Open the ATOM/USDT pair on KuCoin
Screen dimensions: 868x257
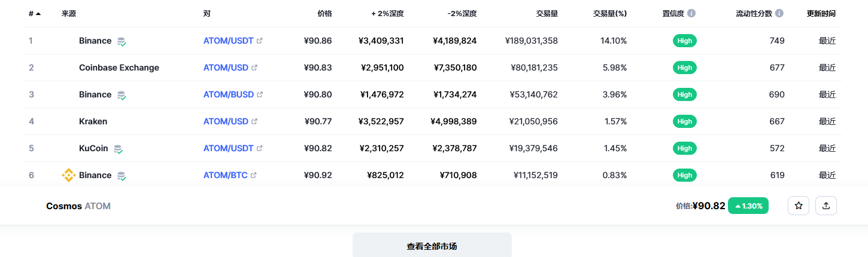(x=229, y=148)
